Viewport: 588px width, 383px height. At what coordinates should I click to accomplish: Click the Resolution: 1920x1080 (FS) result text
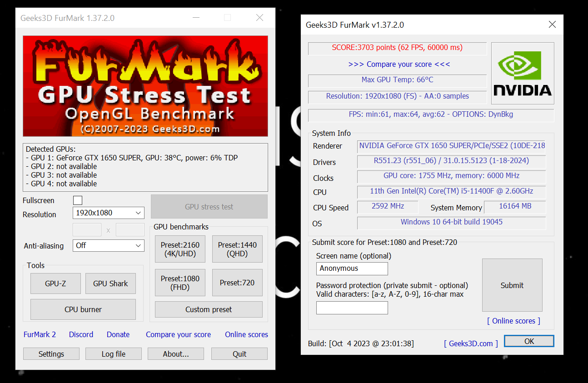pos(398,96)
